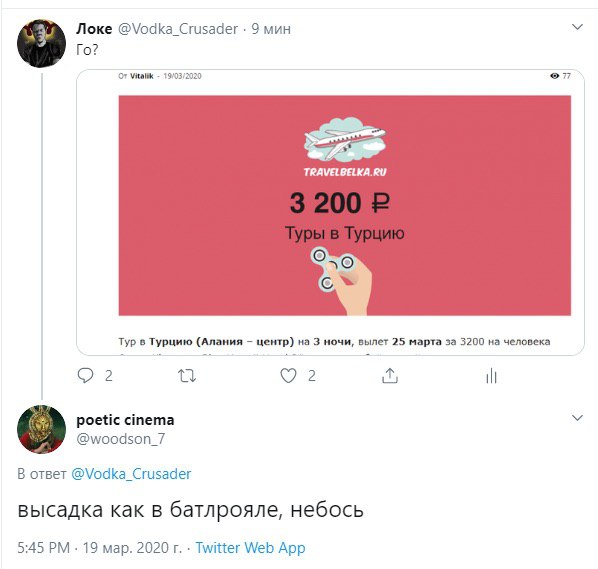
Task: Expand the chevron menu on poetic cinema's reply
Action: click(x=577, y=418)
